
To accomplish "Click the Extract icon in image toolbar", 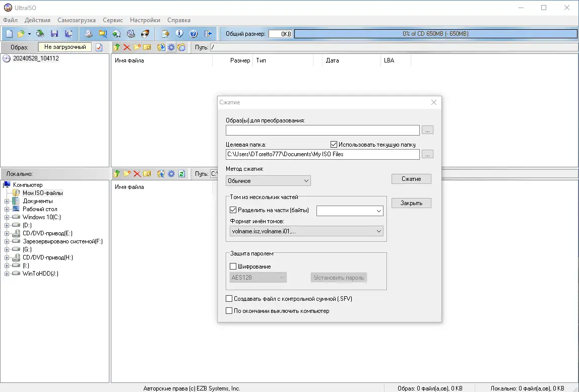I will point(161,47).
